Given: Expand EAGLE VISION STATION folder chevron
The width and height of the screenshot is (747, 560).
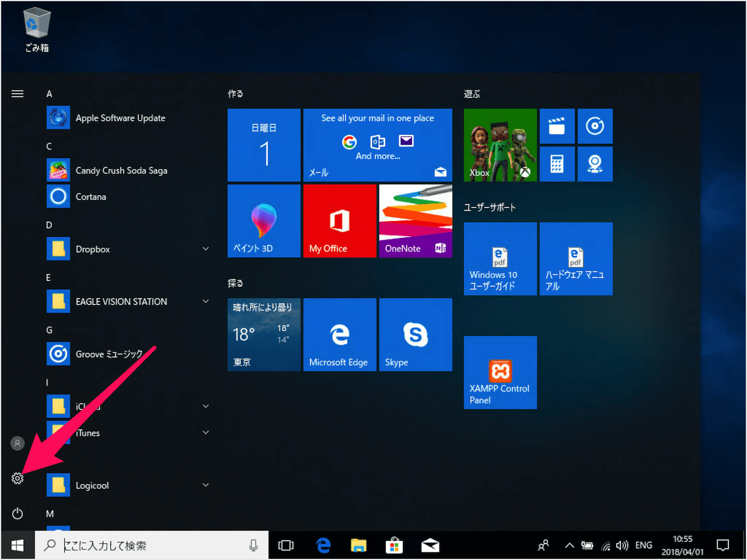Looking at the screenshot, I should [205, 302].
